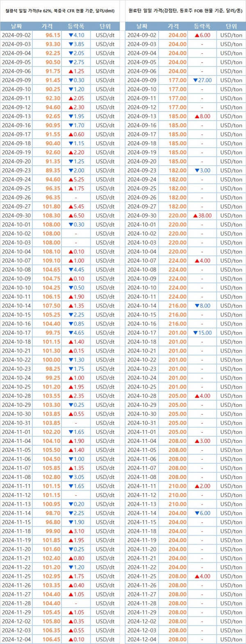Click date 2024-12-04 in coking coal table

click(x=142, y=639)
